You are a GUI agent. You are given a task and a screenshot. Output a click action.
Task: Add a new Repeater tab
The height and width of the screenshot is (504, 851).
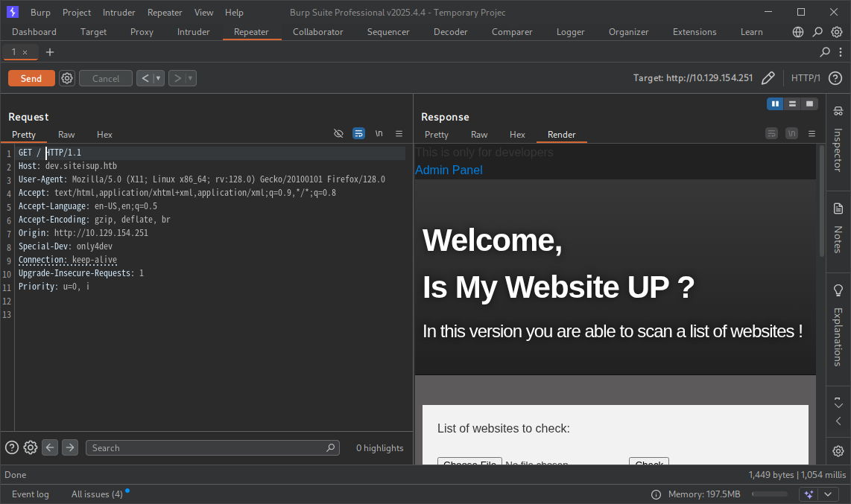point(50,52)
